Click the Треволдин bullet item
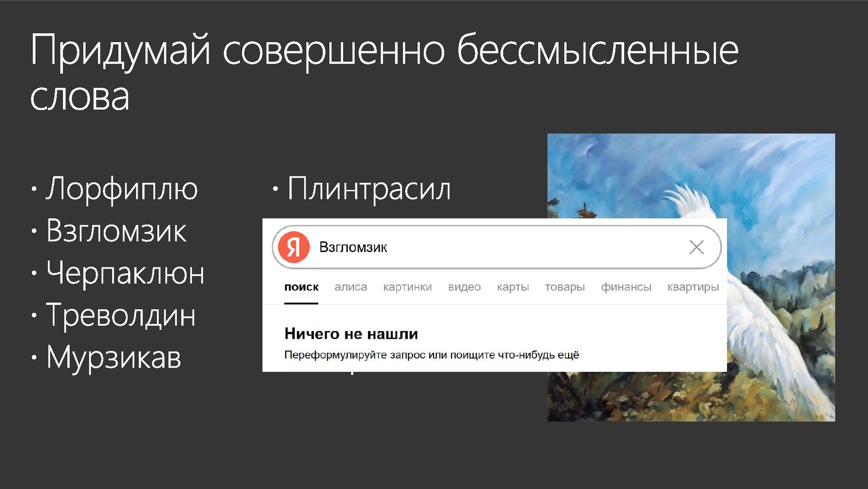 point(121,315)
